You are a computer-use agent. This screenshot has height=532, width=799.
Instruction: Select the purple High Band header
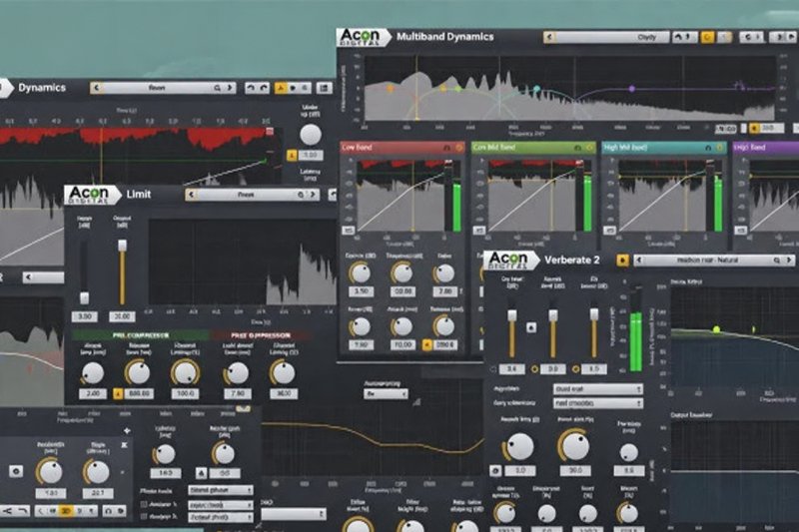click(x=765, y=148)
